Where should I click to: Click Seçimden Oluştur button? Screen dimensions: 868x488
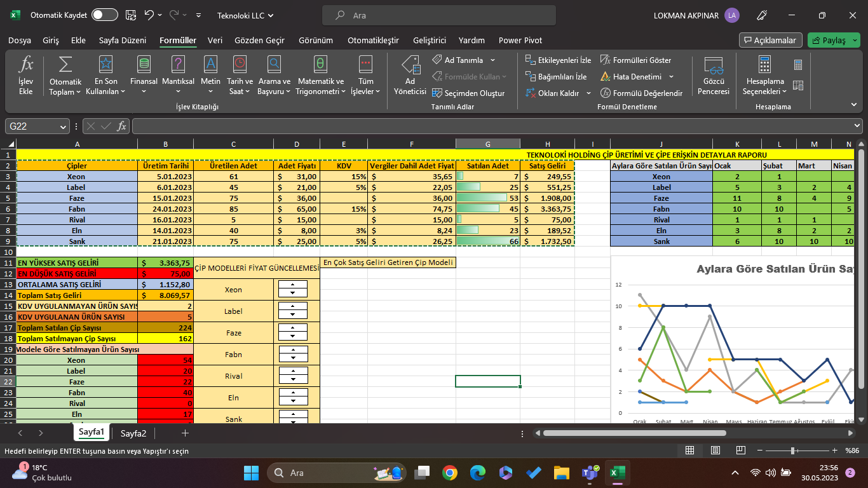tap(469, 93)
